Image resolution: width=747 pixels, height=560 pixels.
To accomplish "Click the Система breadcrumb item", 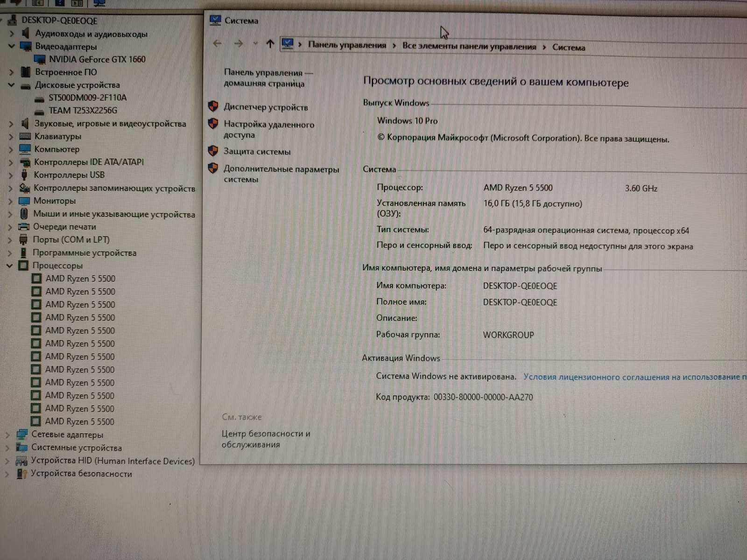I will coord(569,47).
